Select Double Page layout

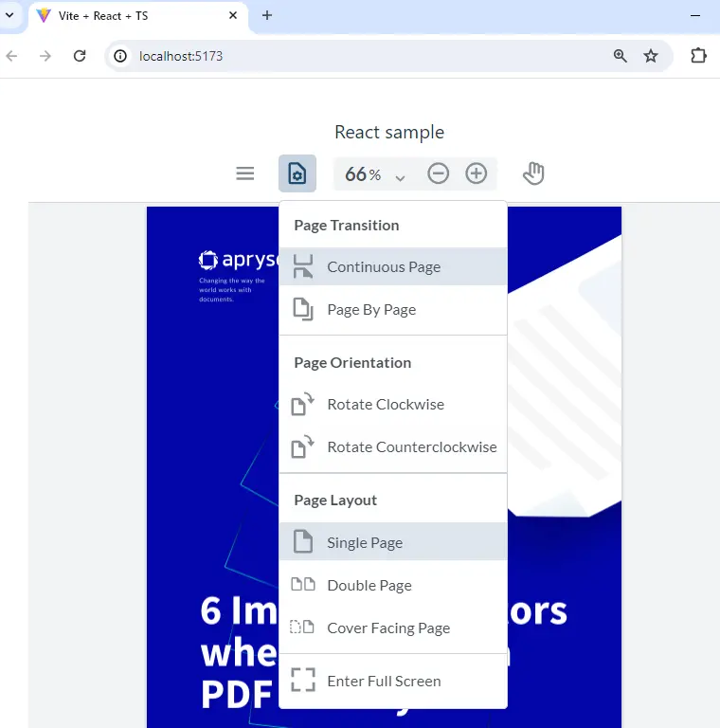click(393, 585)
